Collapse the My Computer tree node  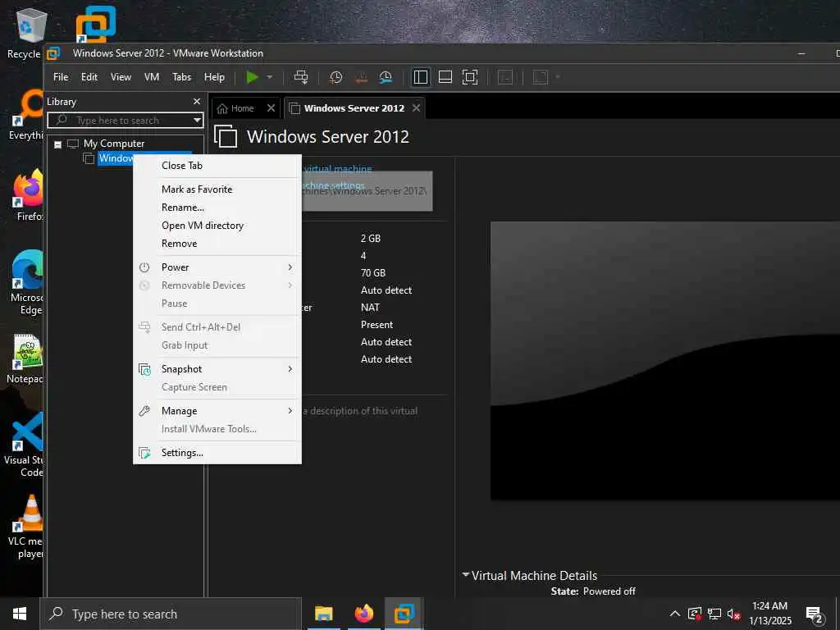pos(58,144)
